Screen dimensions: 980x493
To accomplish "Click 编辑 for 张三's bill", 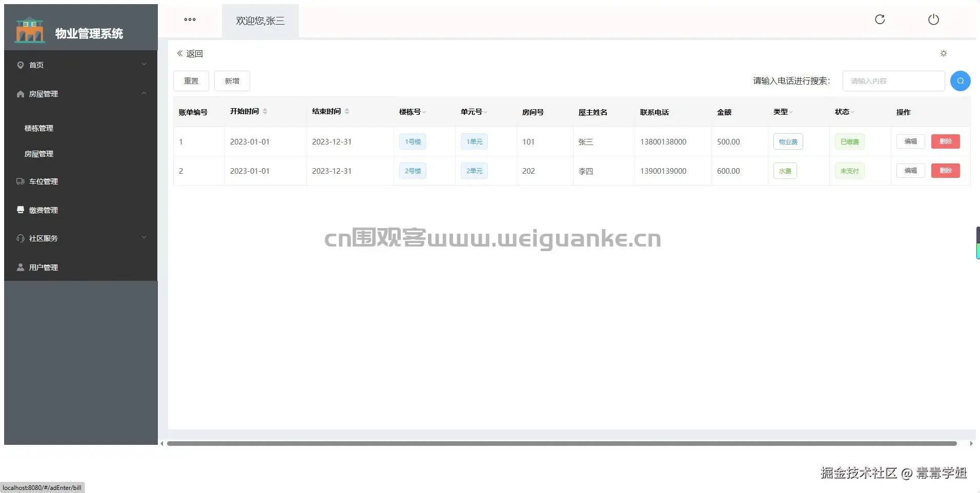I will point(911,141).
